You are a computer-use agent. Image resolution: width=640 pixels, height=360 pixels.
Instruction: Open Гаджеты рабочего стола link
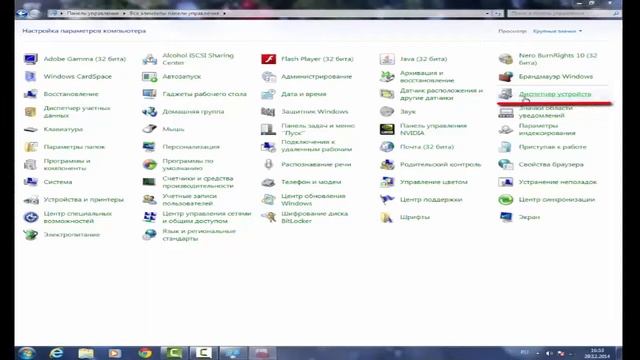point(204,94)
